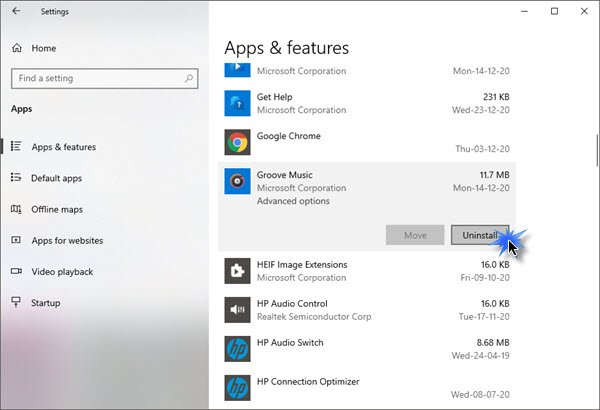Click the Wed-08-07-20 date
This screenshot has height=410, width=600.
480,395
